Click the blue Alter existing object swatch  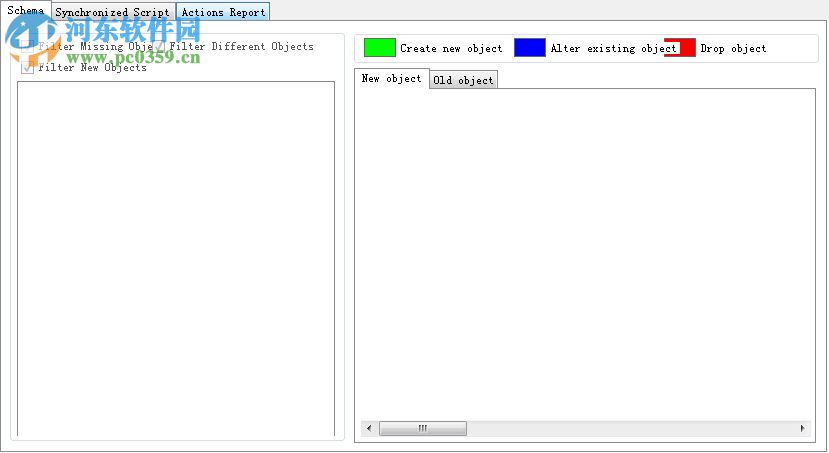tap(530, 48)
